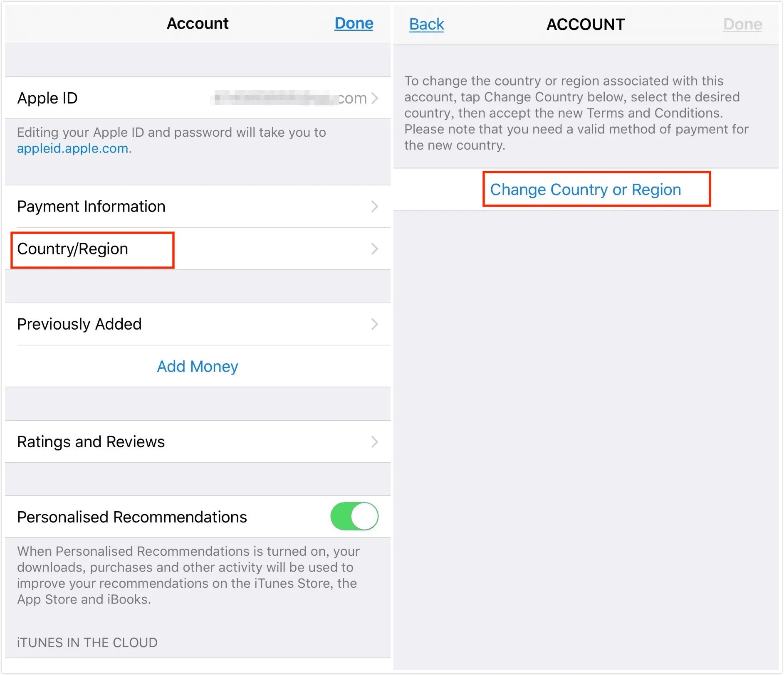The image size is (784, 675).
Task: Click the Personalised Recommendations label
Action: coord(132,517)
